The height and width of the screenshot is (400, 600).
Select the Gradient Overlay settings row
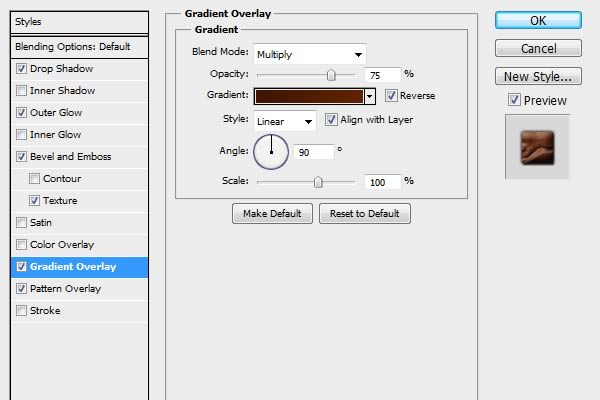(80, 267)
